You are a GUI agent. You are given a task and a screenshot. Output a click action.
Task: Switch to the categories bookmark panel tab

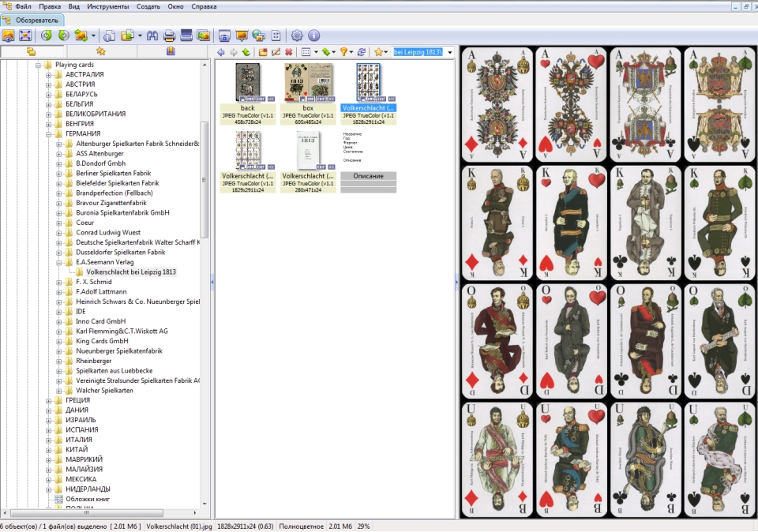[x=171, y=51]
